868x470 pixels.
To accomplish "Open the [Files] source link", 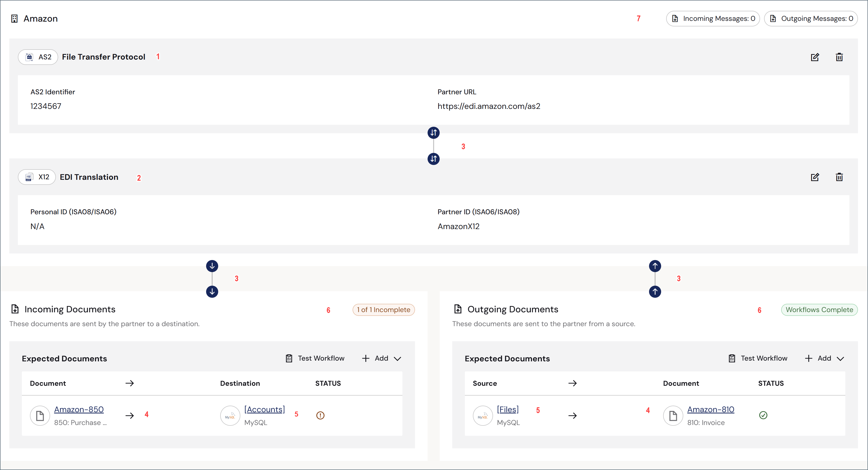I will point(507,409).
